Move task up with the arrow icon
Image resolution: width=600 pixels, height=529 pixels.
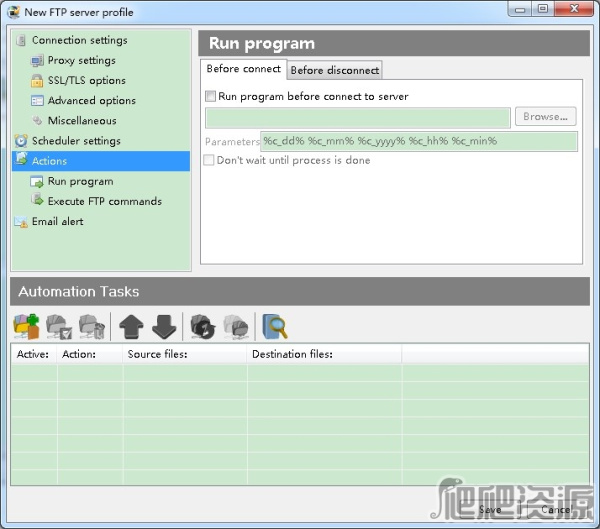[x=131, y=326]
